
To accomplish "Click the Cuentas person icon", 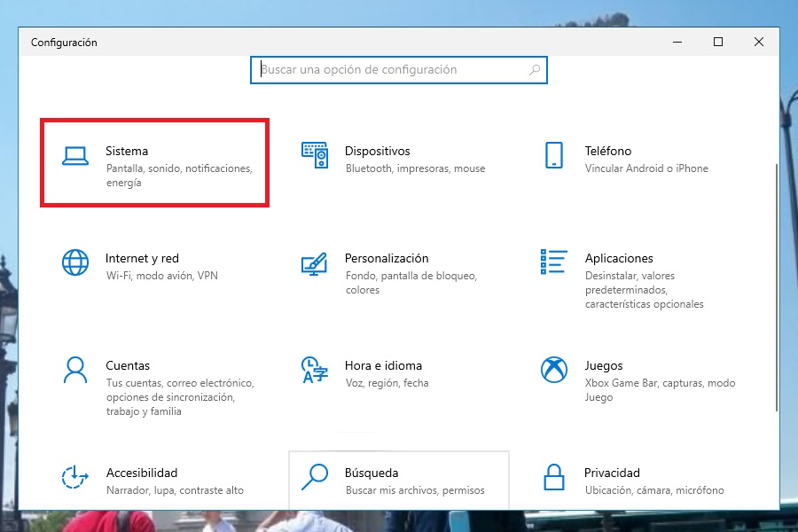I will click(x=76, y=369).
